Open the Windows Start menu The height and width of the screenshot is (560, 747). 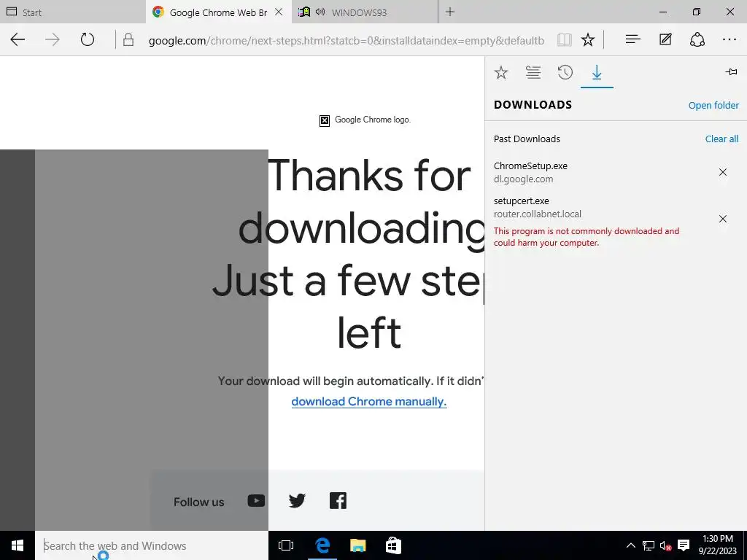(x=18, y=545)
